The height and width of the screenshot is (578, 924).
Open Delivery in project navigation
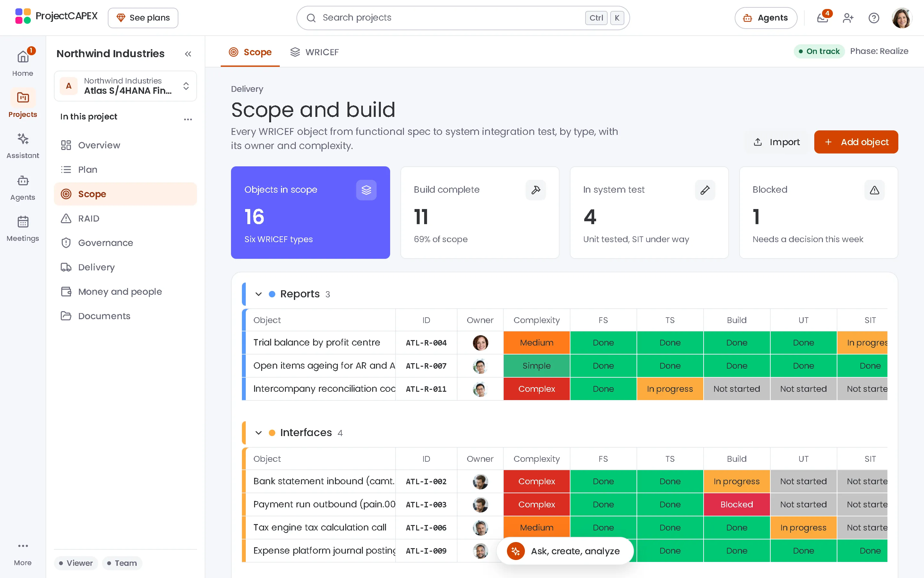[x=125, y=267]
